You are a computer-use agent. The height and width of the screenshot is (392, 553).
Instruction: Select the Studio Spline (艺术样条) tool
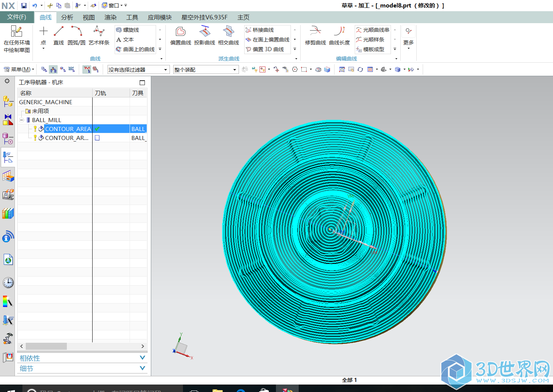[99, 36]
